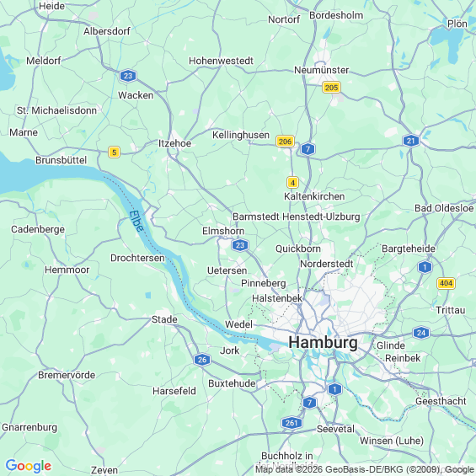476x476 pixels.
Task: Click the yellow 4 road shield above Kaltenkirchen
Action: (292, 183)
